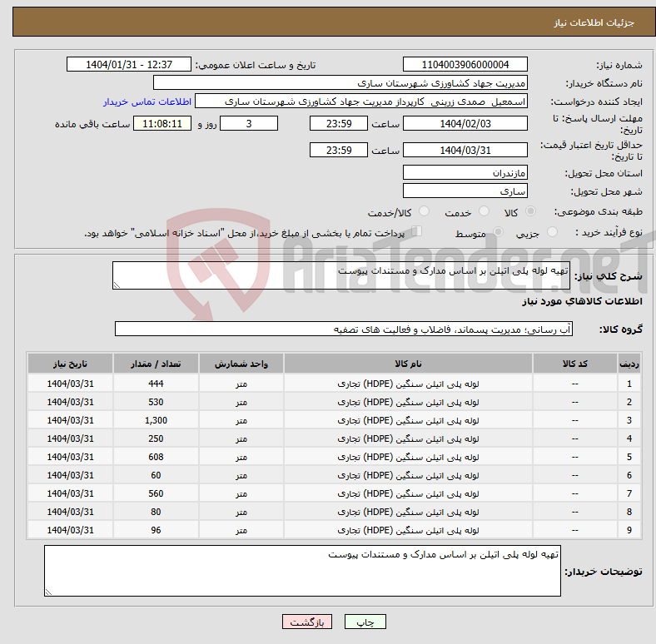Toggle Islamic treasury bonds payment checkbox

(417, 231)
